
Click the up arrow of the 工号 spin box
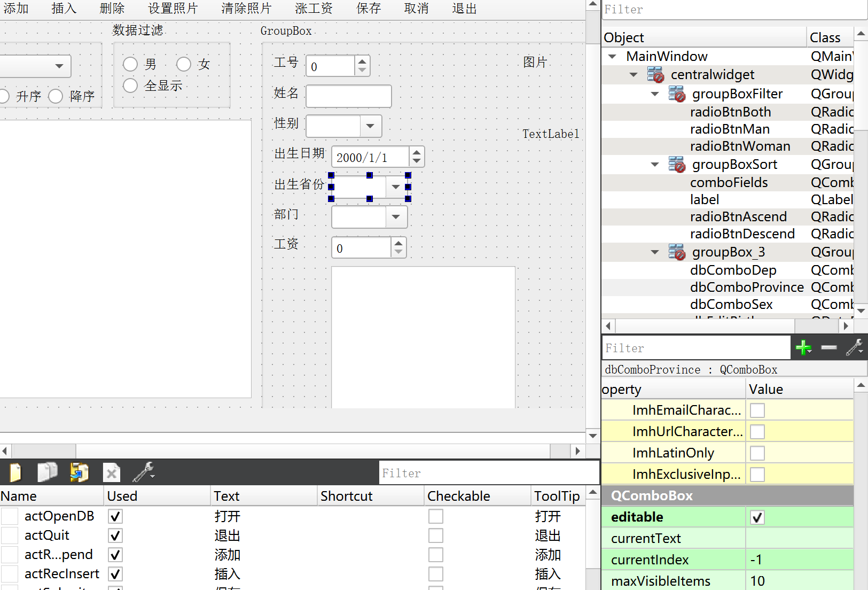[362, 60]
